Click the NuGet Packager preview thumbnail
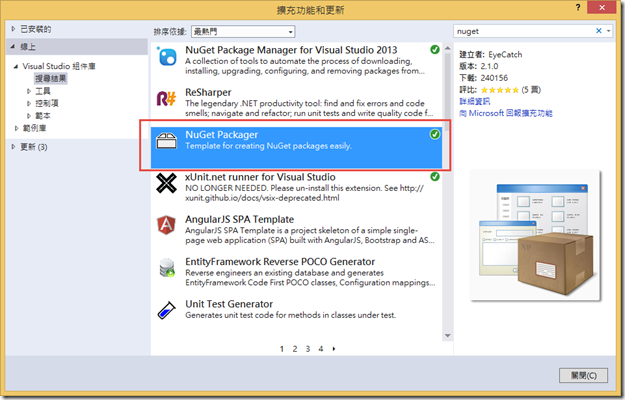This screenshot has width=625, height=400. [535, 235]
